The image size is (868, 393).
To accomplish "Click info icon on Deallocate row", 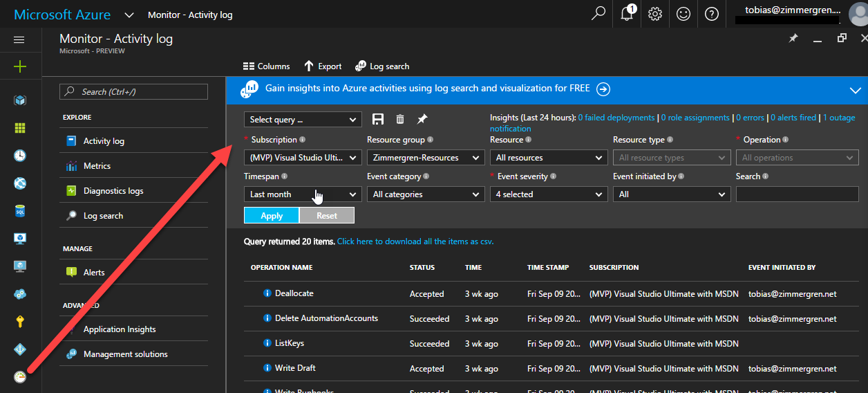I will click(267, 293).
